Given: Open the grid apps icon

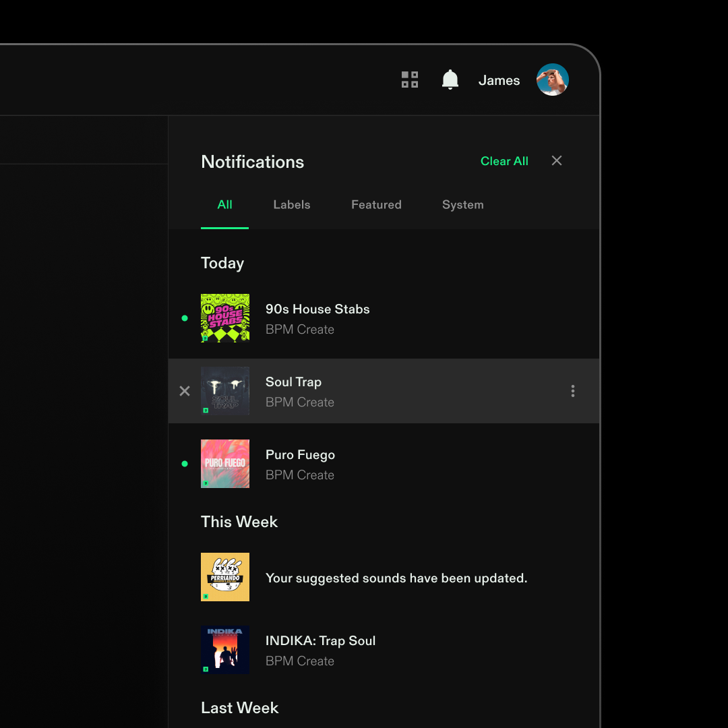Looking at the screenshot, I should click(x=410, y=80).
